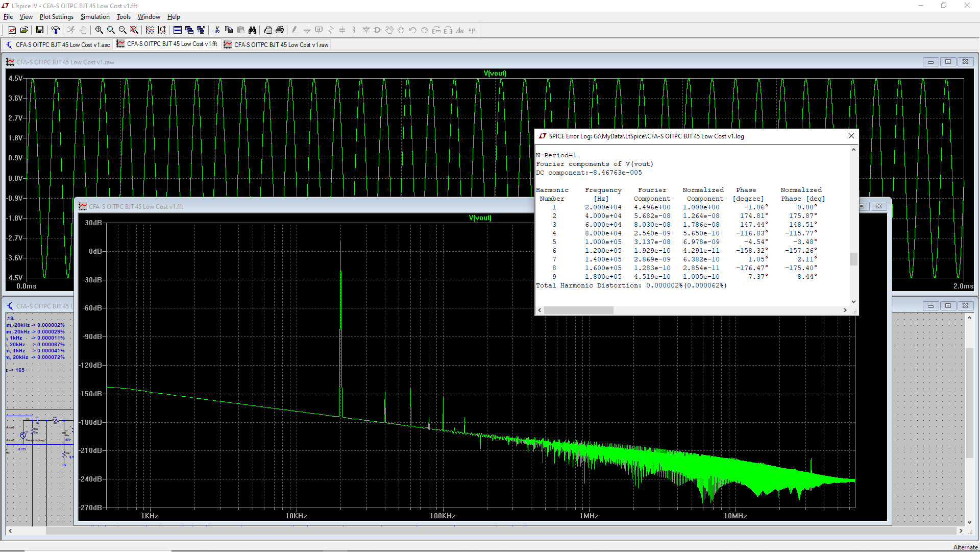980x553 pixels.
Task: Select the Label Net tool
Action: [319, 30]
